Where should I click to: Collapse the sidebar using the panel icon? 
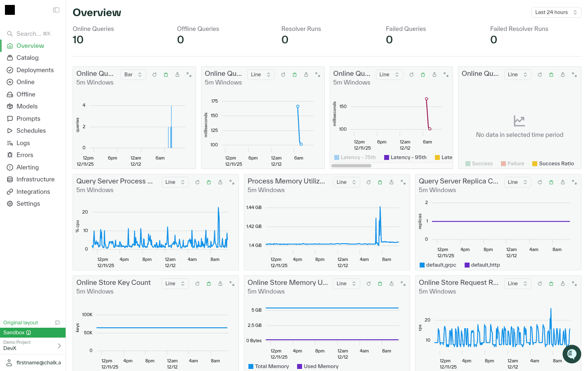coord(56,10)
